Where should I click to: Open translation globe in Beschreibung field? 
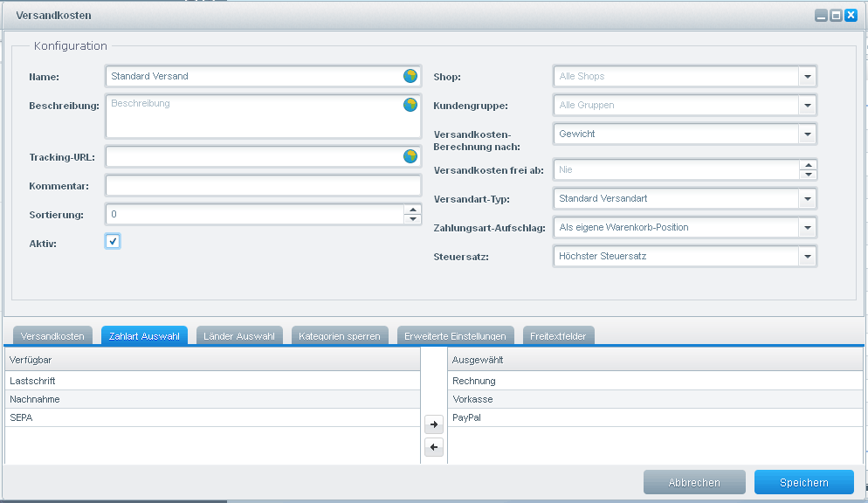tap(410, 105)
